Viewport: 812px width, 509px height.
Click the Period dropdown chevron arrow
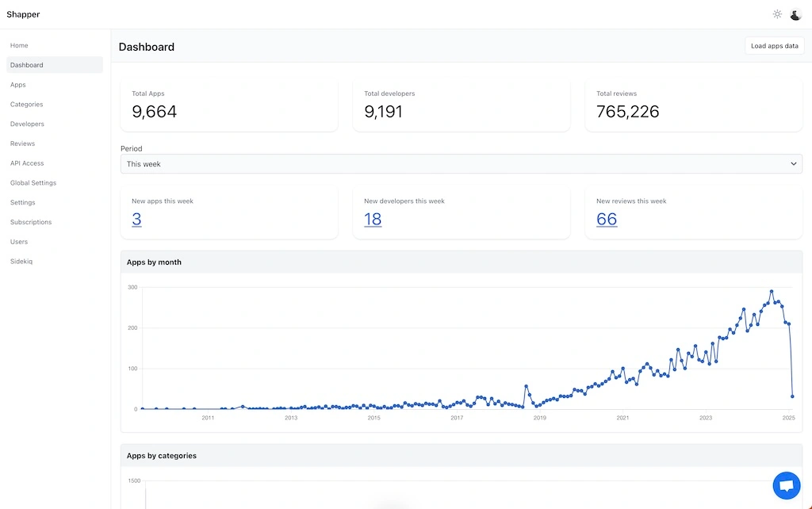click(794, 164)
